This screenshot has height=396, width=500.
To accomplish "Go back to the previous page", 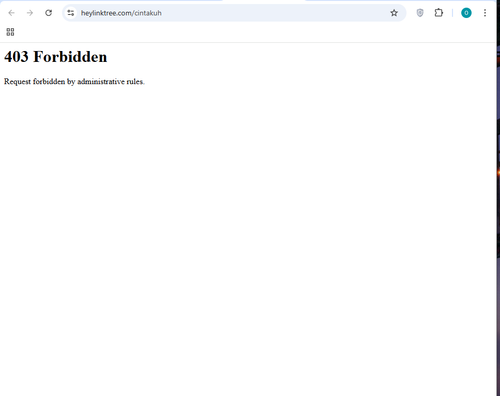I will tap(11, 13).
